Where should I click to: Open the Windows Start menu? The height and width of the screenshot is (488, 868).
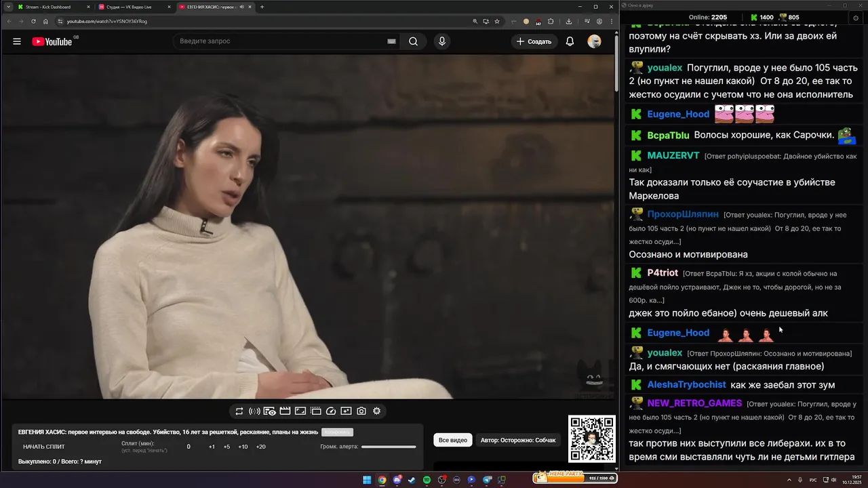[367, 480]
